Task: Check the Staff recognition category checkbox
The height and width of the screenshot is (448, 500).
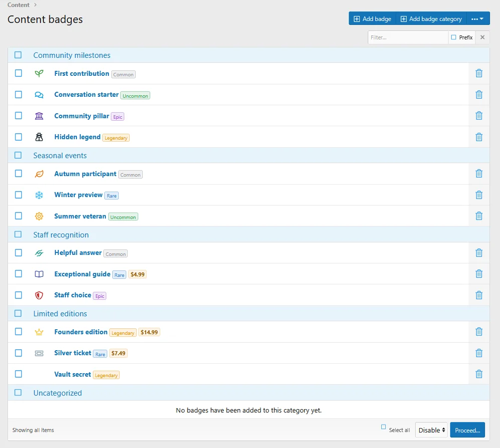Action: click(x=18, y=234)
